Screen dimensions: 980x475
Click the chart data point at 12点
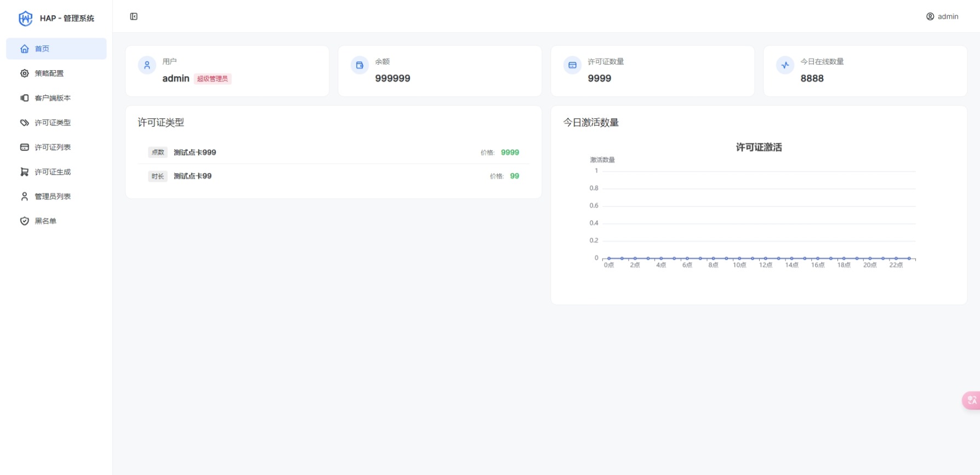point(766,258)
